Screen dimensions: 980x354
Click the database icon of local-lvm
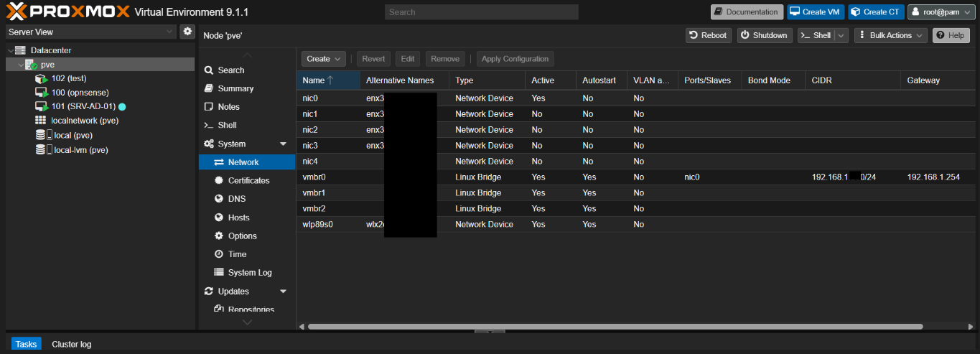(40, 150)
